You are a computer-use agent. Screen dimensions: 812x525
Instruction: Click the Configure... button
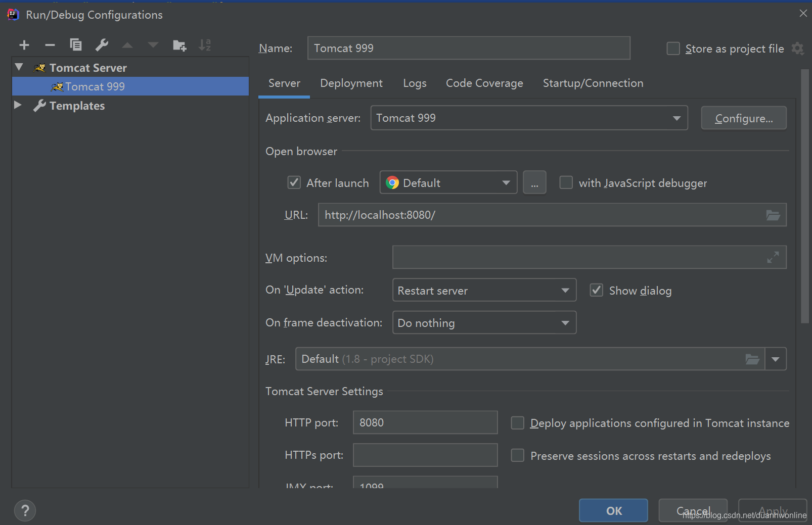tap(743, 118)
